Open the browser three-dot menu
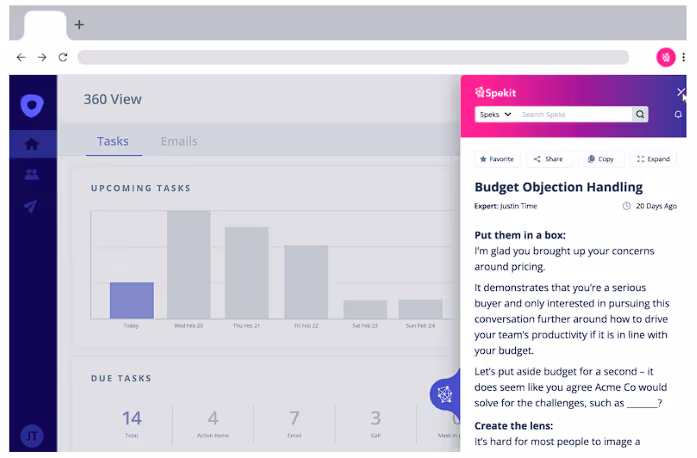 click(683, 57)
